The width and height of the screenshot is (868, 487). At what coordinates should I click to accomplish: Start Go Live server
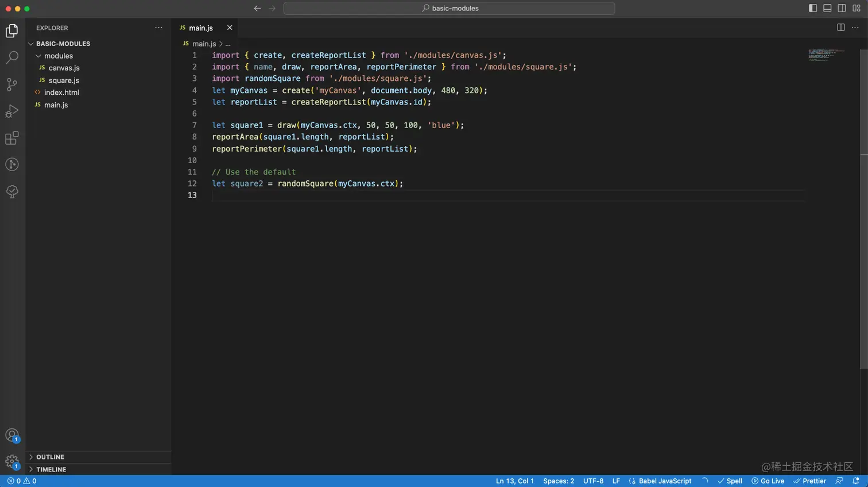(x=768, y=481)
